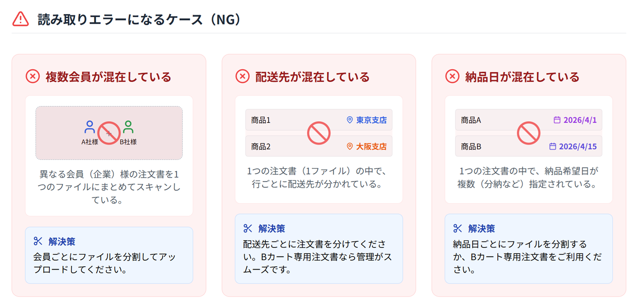This screenshot has height=304, width=644.
Task: Click the scissors icon in the first 解決策 box
Action: tap(38, 241)
